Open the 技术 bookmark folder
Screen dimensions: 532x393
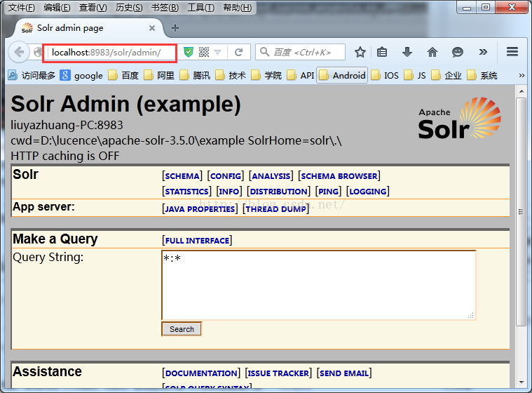click(x=231, y=75)
